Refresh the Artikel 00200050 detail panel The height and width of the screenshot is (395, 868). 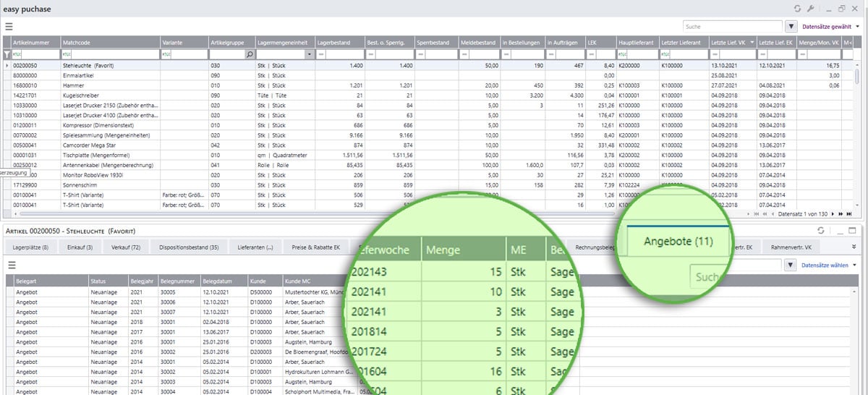pyautogui.click(x=821, y=231)
